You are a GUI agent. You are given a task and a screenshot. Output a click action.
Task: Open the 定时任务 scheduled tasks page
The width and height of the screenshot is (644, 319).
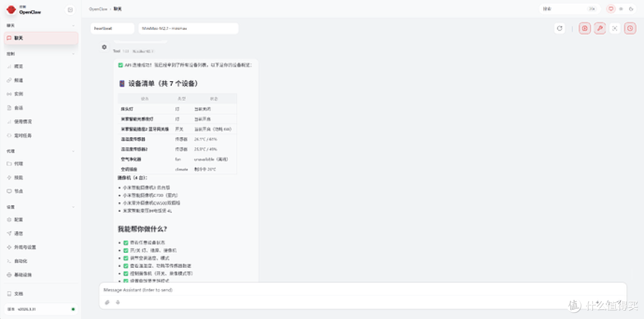point(41,135)
